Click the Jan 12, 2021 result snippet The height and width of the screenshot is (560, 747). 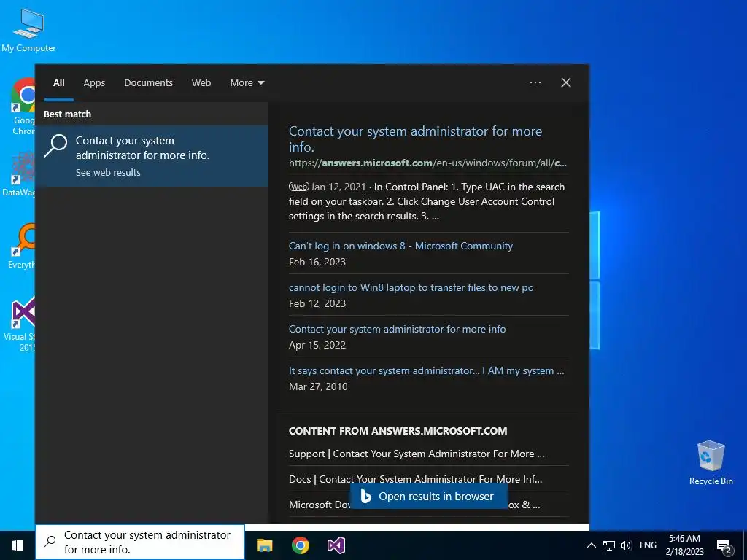click(x=427, y=201)
